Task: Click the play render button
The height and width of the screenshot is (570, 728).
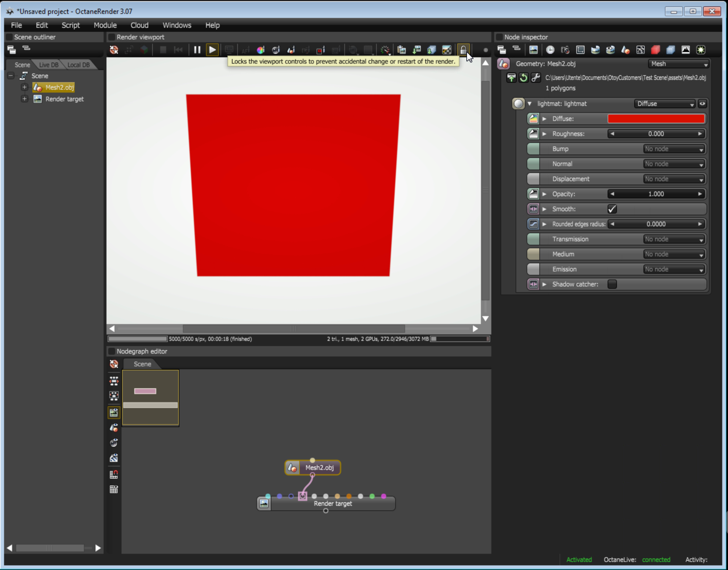Action: coord(212,50)
